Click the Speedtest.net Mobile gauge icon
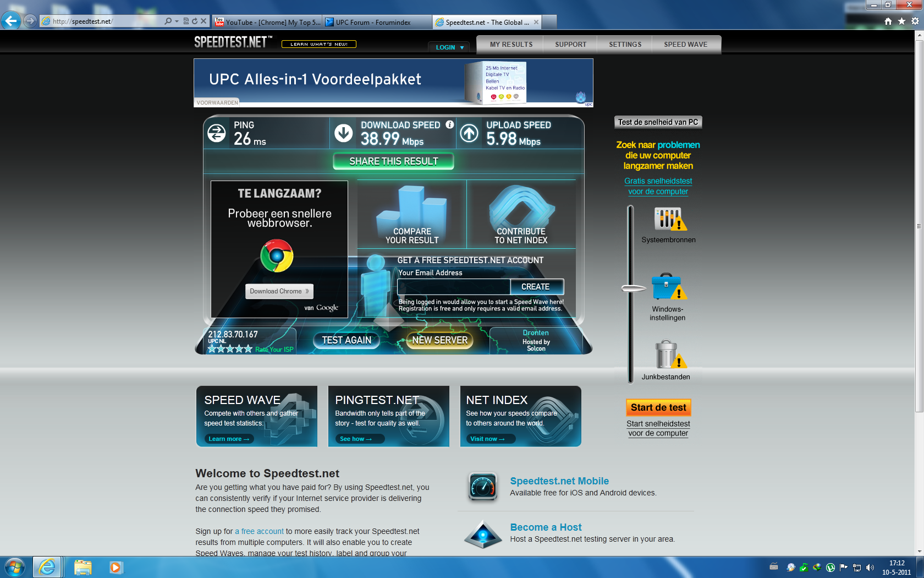Viewport: 924px width, 578px height. pos(483,487)
